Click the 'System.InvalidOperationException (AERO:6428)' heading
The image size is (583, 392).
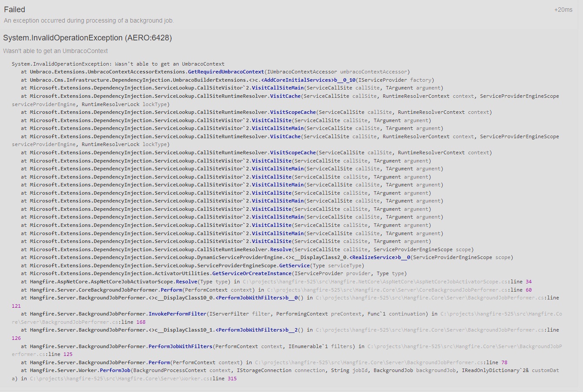tap(87, 38)
